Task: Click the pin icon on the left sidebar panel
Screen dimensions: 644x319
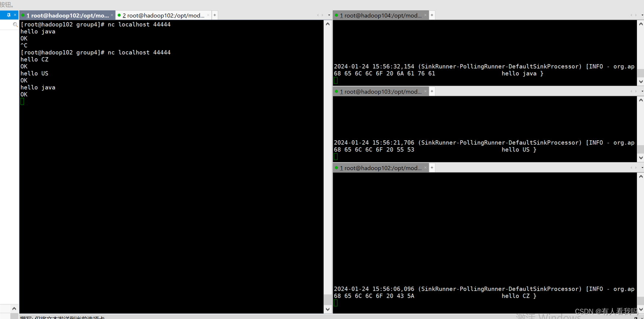Action: [x=8, y=15]
